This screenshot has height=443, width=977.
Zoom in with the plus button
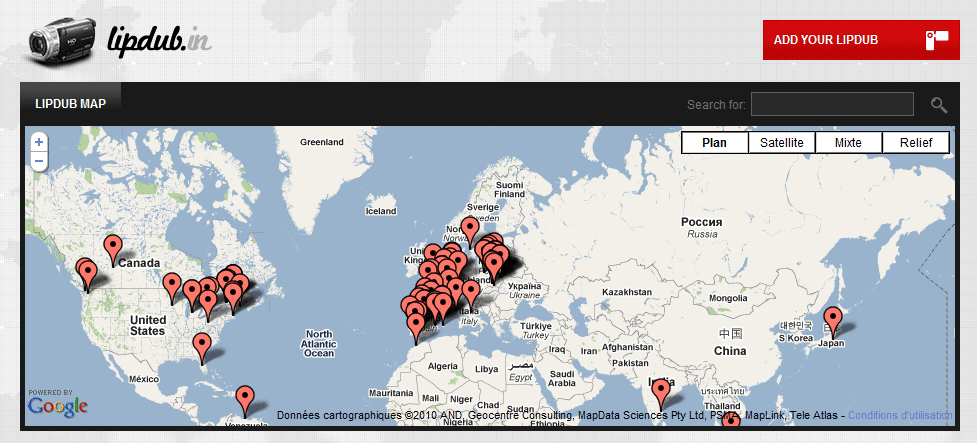[x=39, y=142]
